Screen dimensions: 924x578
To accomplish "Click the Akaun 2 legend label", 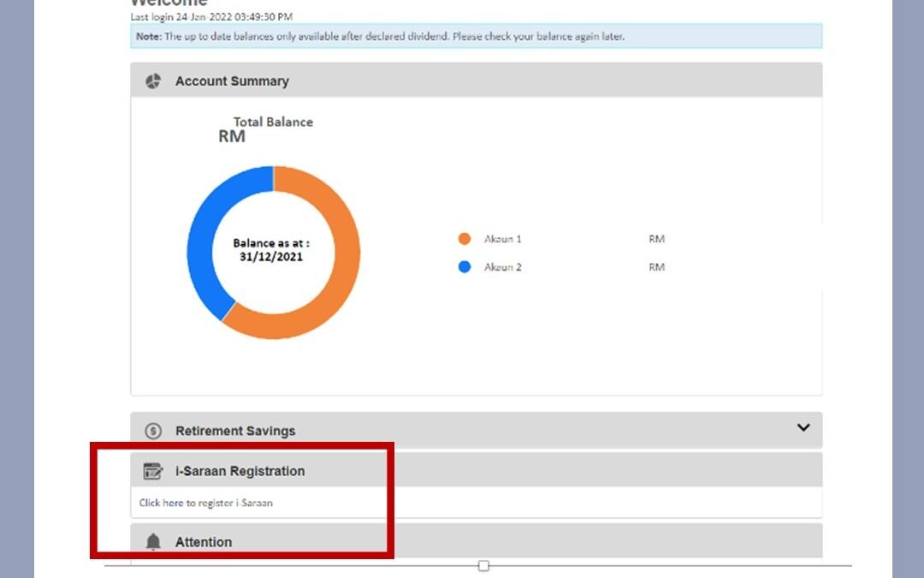I will click(502, 267).
